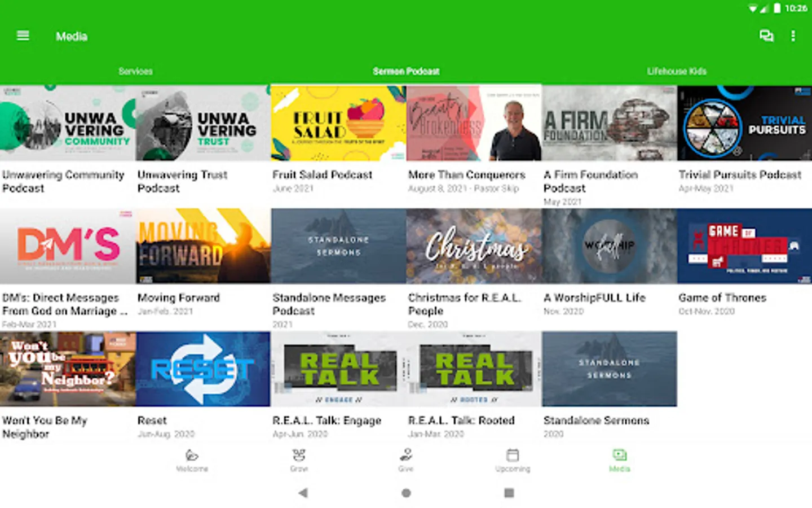Click the 'Moving Forward' title text
This screenshot has width=812, height=508.
[179, 297]
